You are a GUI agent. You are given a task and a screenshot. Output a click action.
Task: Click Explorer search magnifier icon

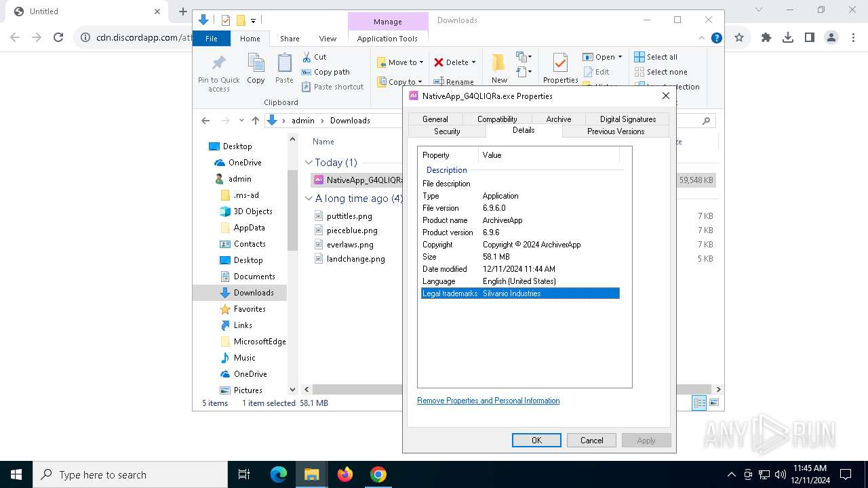[x=706, y=121]
